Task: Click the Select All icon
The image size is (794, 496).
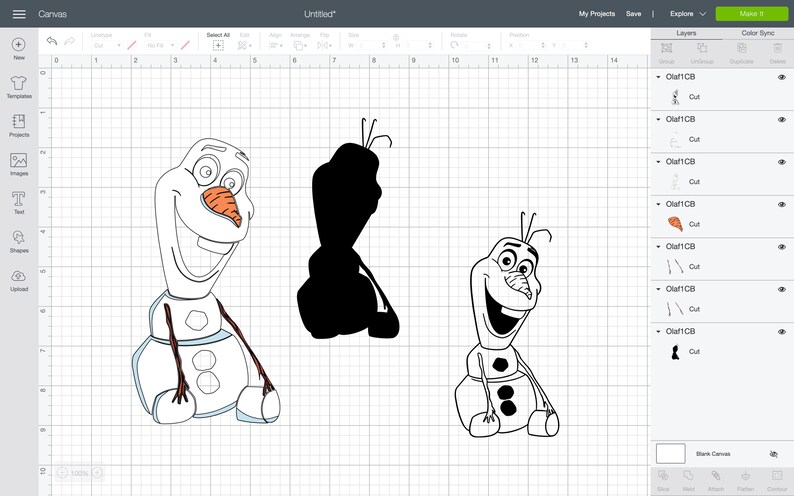Action: (218, 46)
